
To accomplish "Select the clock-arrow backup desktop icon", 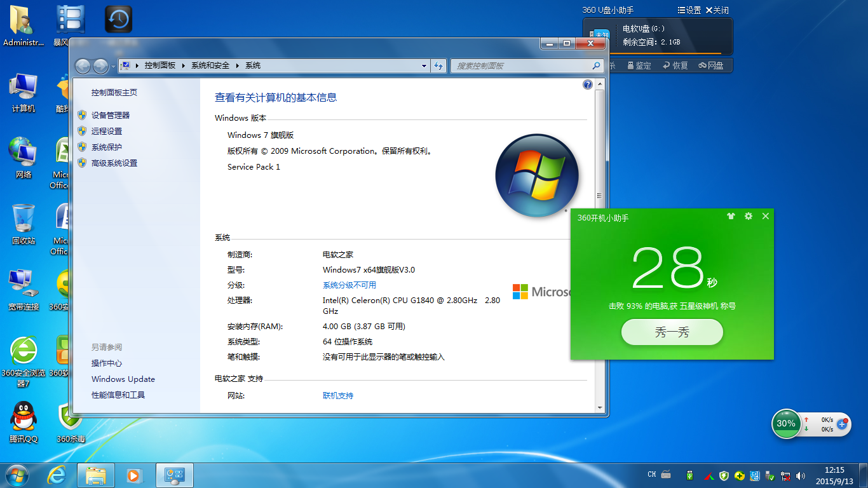I will click(x=118, y=19).
